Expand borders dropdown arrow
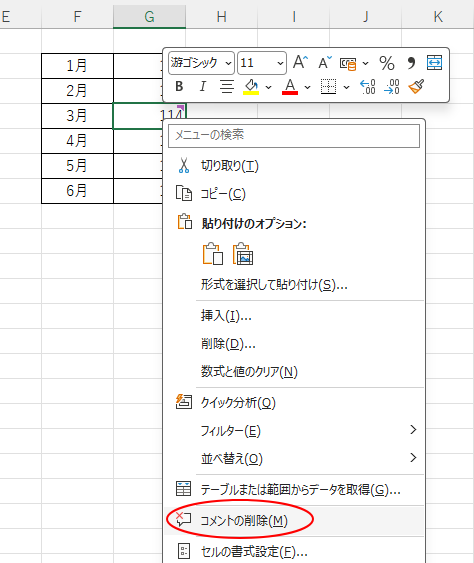Image resolution: width=474 pixels, height=563 pixels. pyautogui.click(x=347, y=87)
